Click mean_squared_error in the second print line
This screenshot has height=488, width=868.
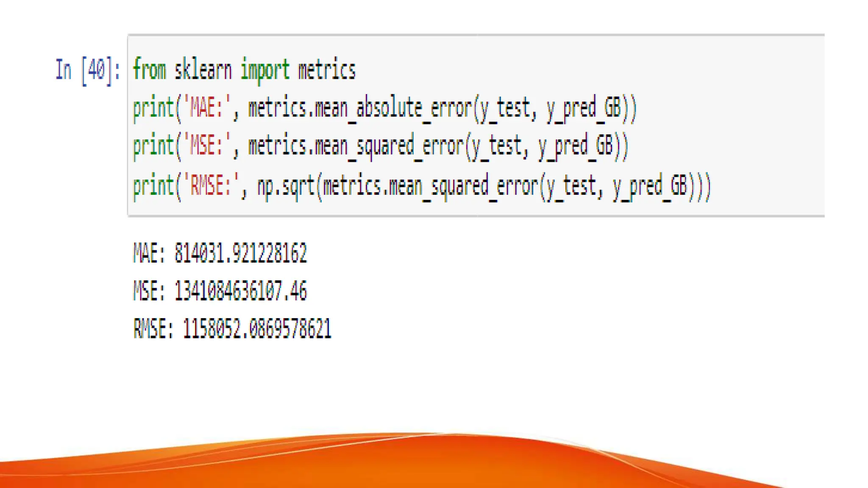point(389,146)
